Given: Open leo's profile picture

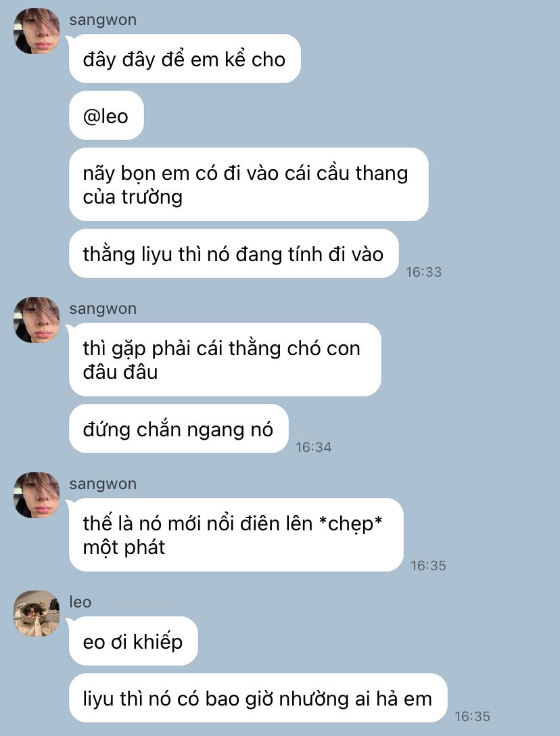Looking at the screenshot, I should click(x=37, y=614).
